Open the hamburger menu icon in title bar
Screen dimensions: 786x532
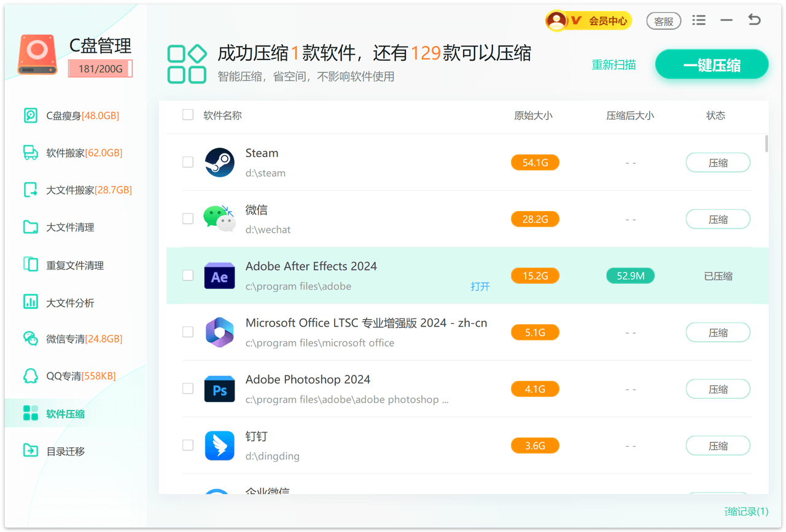pyautogui.click(x=699, y=20)
